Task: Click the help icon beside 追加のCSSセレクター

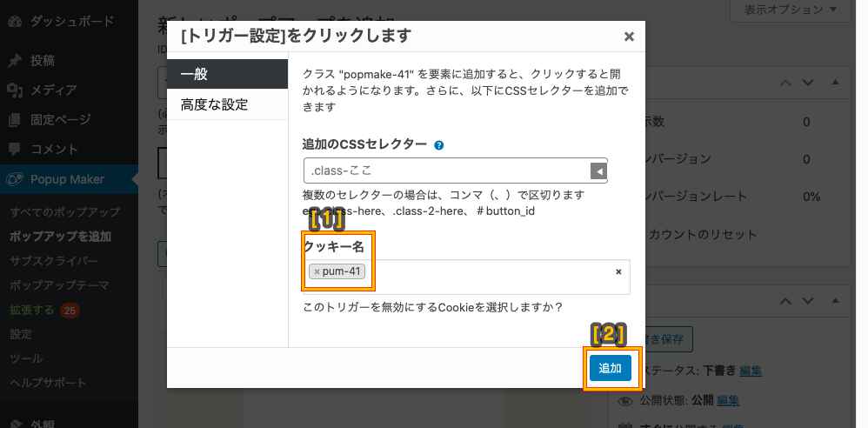Action: 439,145
